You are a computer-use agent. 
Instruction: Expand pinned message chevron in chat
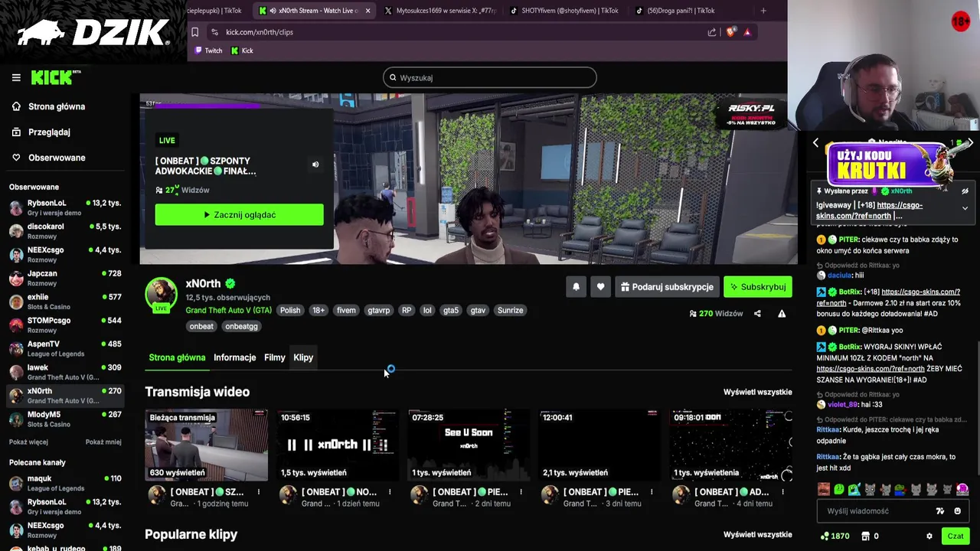click(x=965, y=208)
